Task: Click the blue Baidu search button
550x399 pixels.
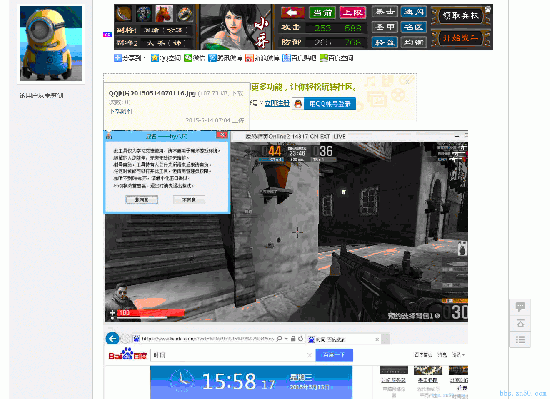Action: (x=334, y=355)
